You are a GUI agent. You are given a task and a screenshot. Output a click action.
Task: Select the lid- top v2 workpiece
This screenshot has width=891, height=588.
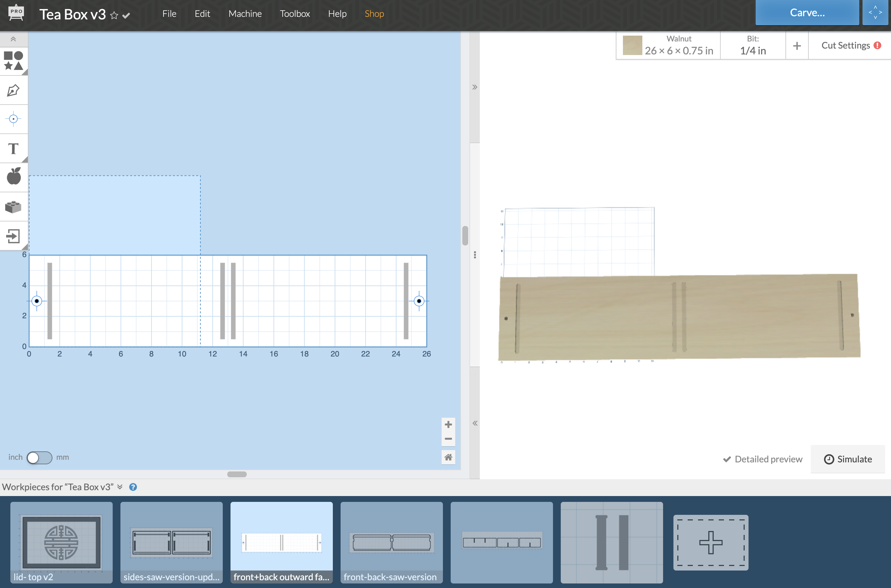point(61,543)
